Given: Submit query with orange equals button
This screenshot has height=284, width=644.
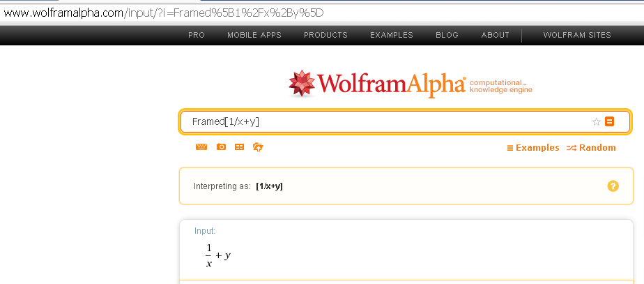Looking at the screenshot, I should coord(609,121).
